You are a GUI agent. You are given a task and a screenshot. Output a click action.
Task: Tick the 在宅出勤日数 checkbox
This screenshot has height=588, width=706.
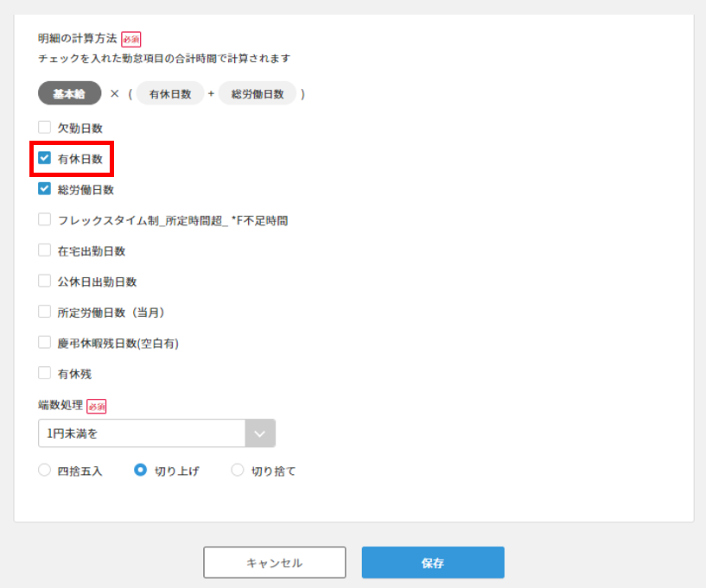(45, 250)
